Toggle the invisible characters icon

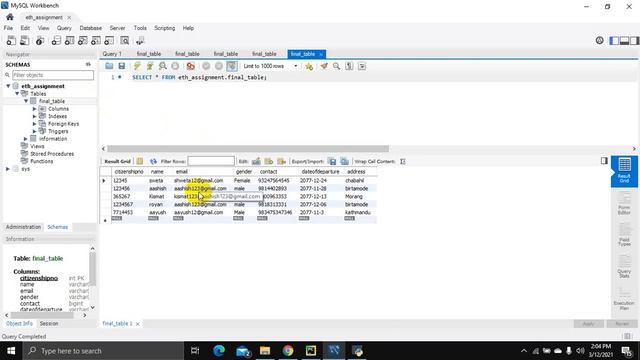coord(349,66)
